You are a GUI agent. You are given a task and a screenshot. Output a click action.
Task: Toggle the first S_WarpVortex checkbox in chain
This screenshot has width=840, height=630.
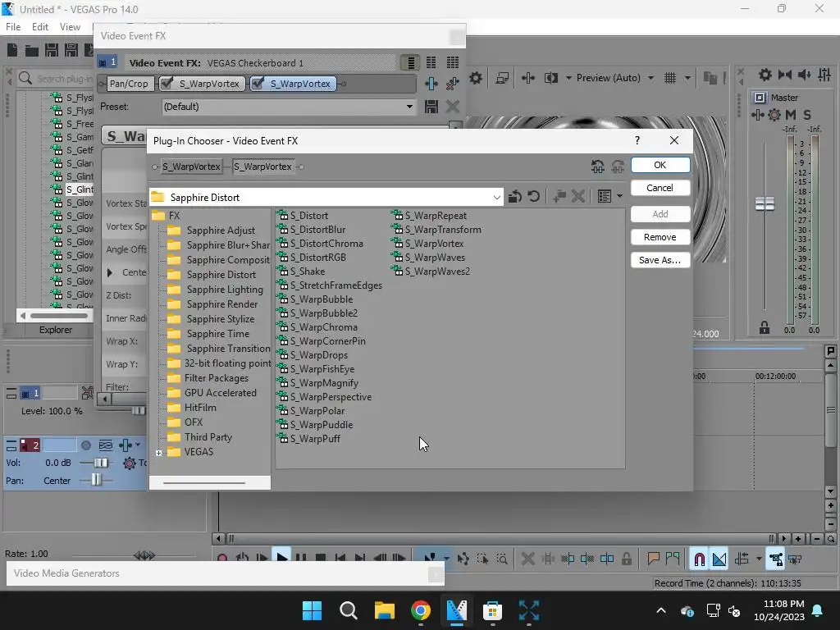[x=167, y=83]
